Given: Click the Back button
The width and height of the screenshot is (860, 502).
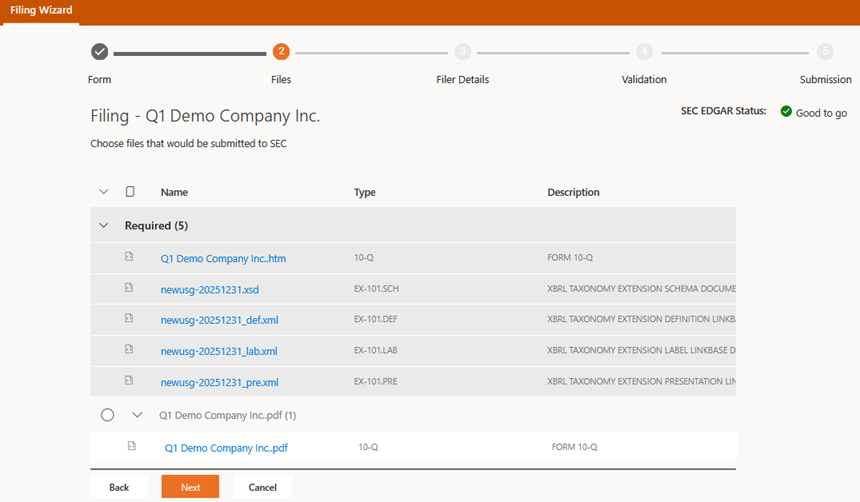Looking at the screenshot, I should [x=119, y=487].
